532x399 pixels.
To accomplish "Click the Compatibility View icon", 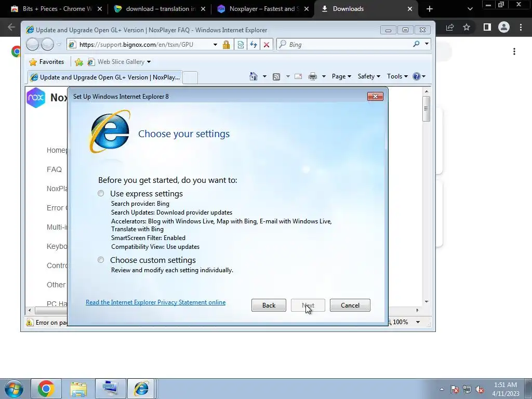I will (241, 45).
